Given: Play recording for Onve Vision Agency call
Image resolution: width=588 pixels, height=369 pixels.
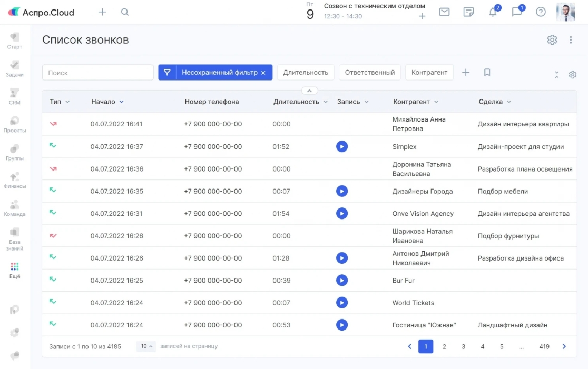Looking at the screenshot, I should (x=342, y=214).
